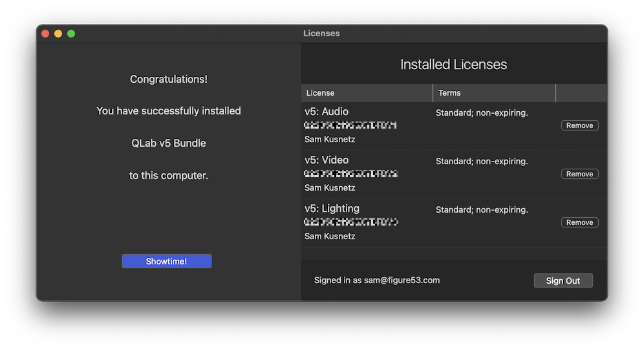Click Sam Kusnetz under v5: Video
Screen dimensions: 644x349
[330, 188]
